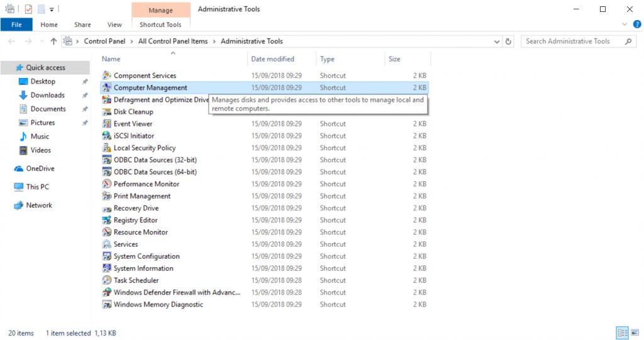This screenshot has height=340, width=644.
Task: Click the Administrative Tools breadcrumb
Action: [252, 41]
